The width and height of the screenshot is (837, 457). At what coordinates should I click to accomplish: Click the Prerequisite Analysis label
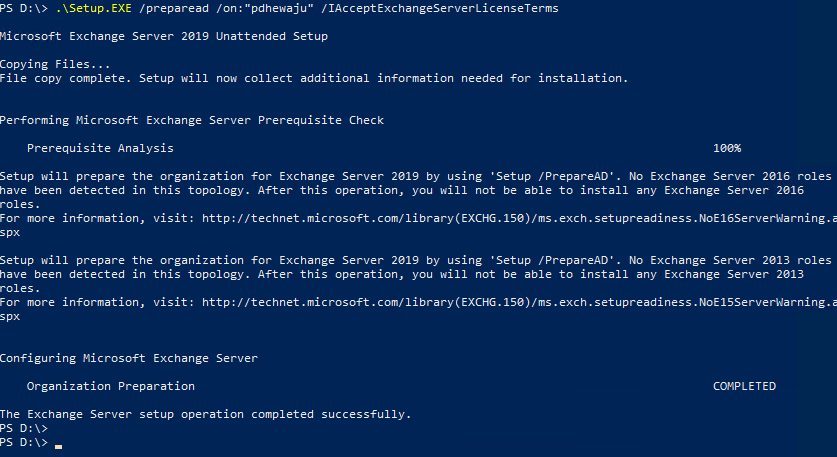pyautogui.click(x=100, y=148)
